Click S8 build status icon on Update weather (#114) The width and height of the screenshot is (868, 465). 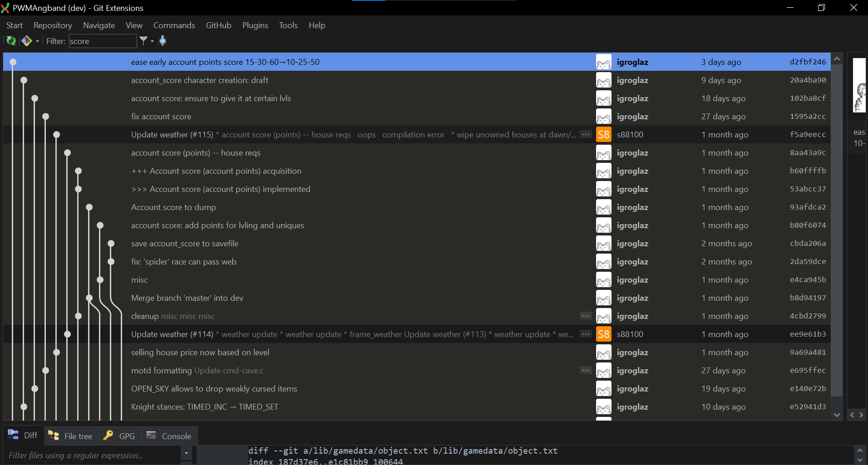(x=603, y=334)
